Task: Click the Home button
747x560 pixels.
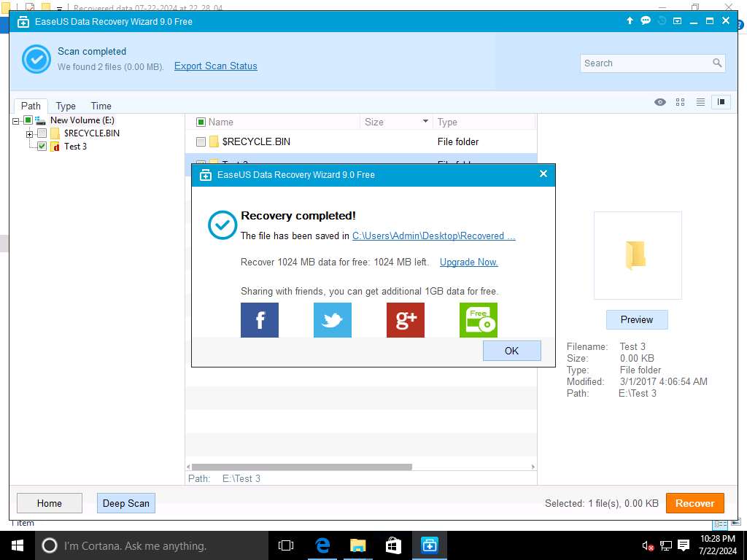Action: point(50,503)
